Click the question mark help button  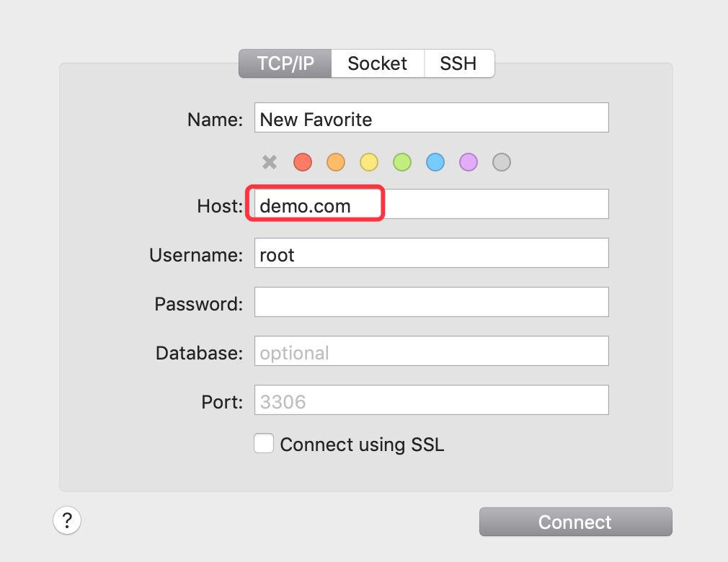coord(67,520)
